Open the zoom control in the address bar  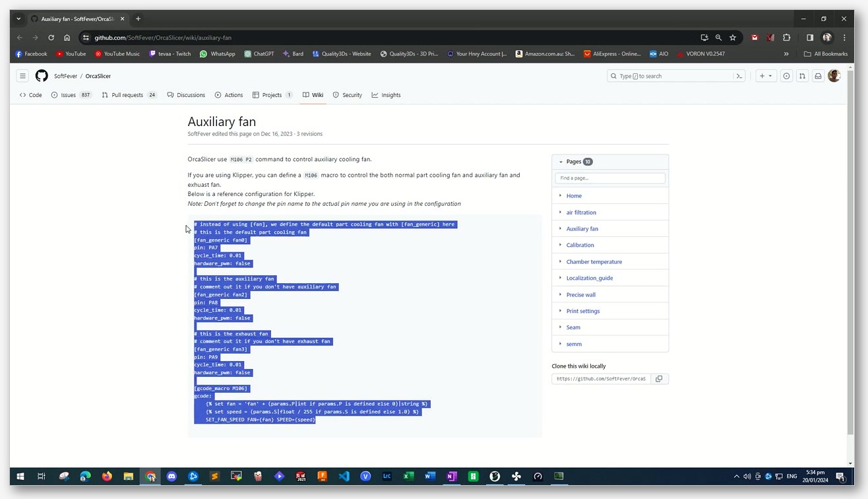coord(718,38)
